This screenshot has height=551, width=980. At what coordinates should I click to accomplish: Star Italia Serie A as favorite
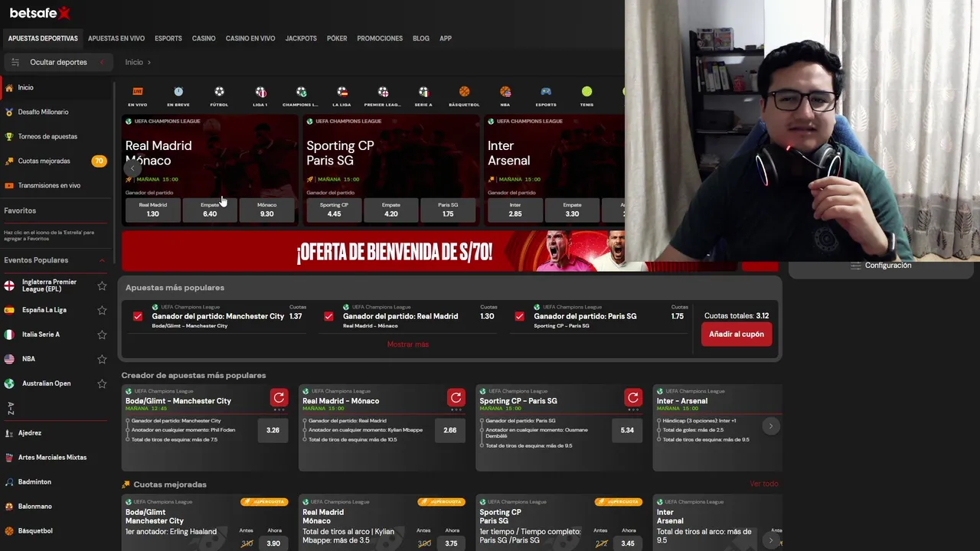tap(102, 334)
